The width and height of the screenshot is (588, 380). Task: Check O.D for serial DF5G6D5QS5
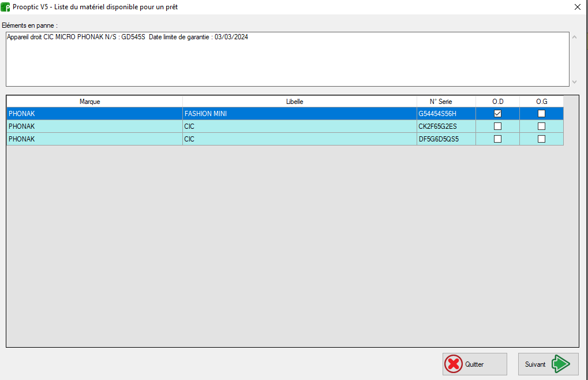497,139
